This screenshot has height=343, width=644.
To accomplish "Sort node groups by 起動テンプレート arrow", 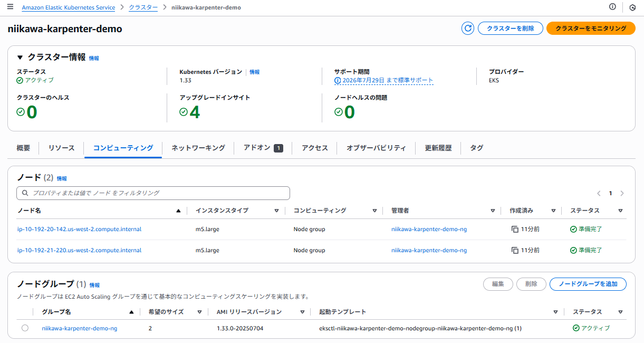I will click(555, 312).
